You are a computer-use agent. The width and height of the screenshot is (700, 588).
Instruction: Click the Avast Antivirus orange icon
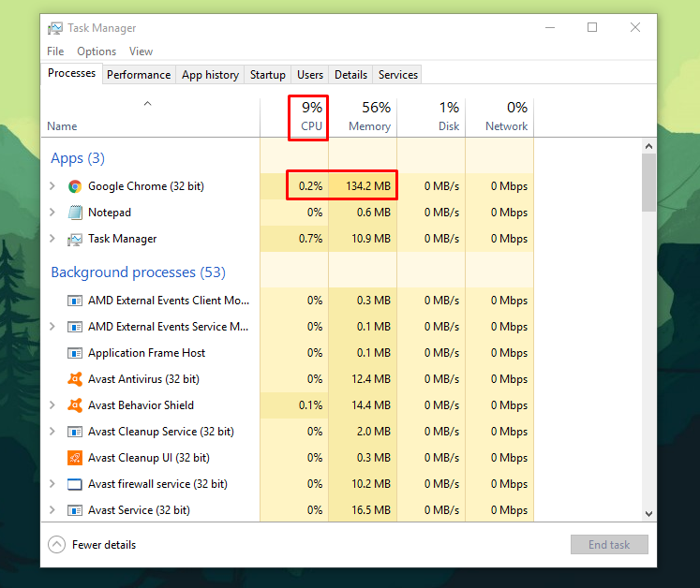(75, 379)
